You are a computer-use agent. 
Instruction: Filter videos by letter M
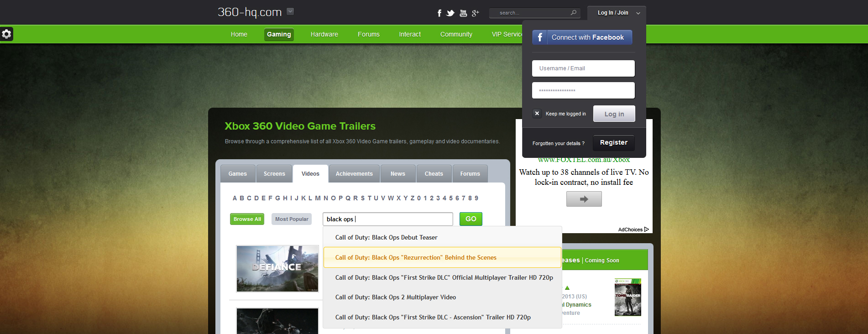coord(318,198)
